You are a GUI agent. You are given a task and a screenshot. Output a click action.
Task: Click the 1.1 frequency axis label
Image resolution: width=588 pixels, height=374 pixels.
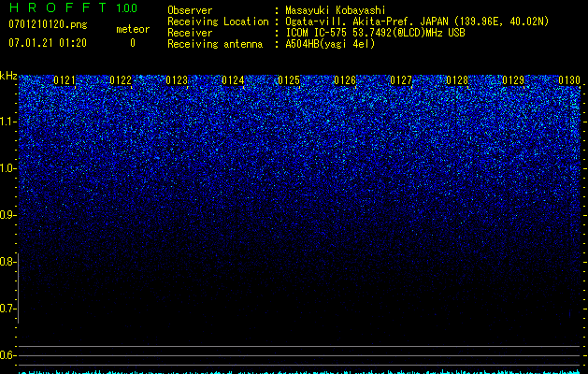pyautogui.click(x=7, y=122)
